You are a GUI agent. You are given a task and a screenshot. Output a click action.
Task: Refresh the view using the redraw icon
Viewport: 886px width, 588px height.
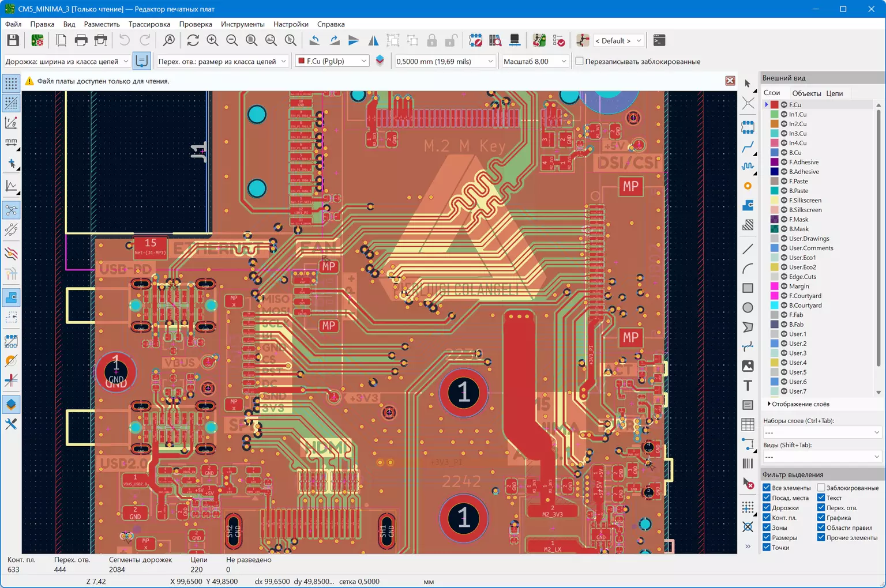(193, 40)
